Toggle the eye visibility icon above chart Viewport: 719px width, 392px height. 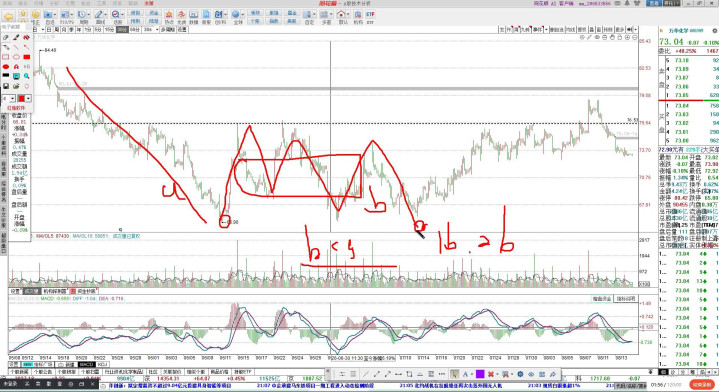pyautogui.click(x=597, y=37)
